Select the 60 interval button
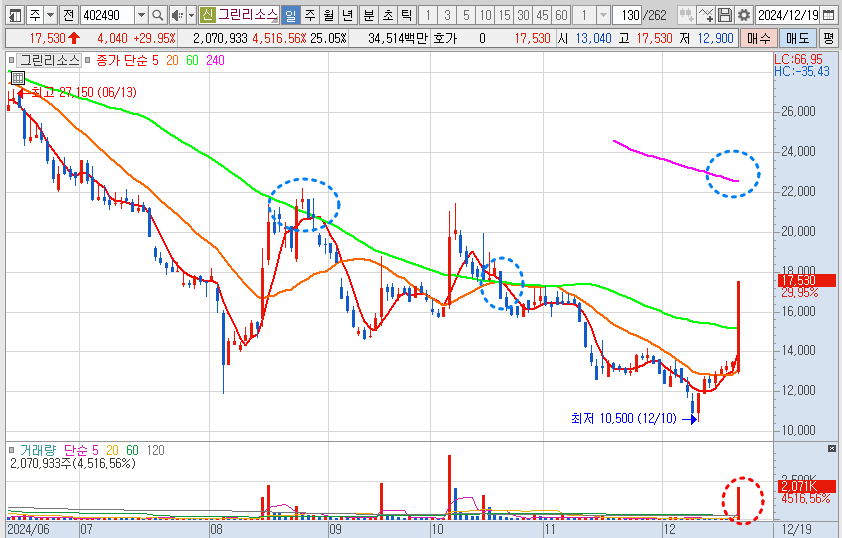This screenshot has width=842, height=538. (x=562, y=15)
